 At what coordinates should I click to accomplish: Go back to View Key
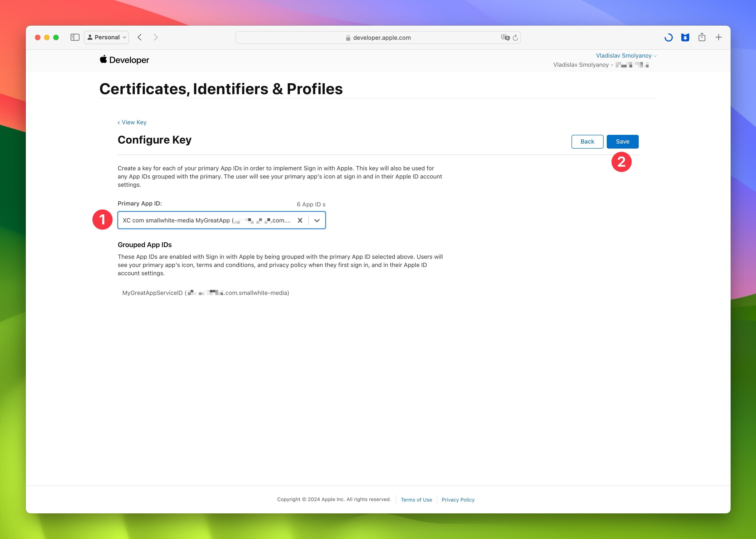pyautogui.click(x=132, y=122)
